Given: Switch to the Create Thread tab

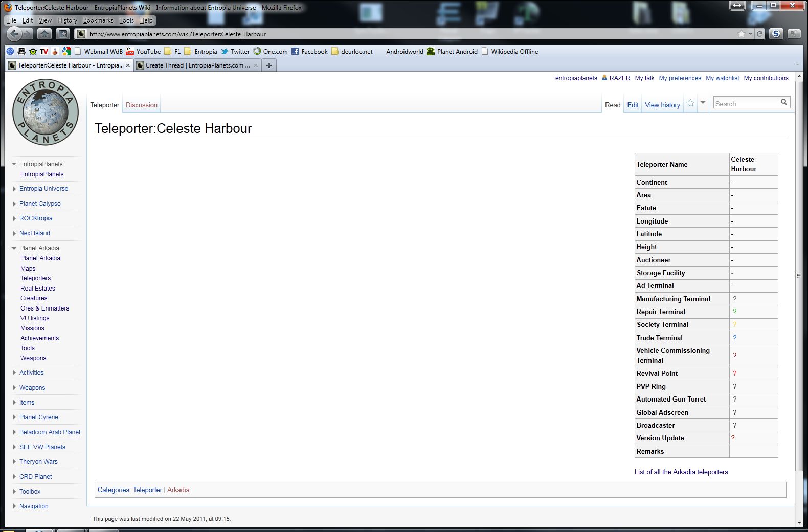Looking at the screenshot, I should click(x=197, y=65).
